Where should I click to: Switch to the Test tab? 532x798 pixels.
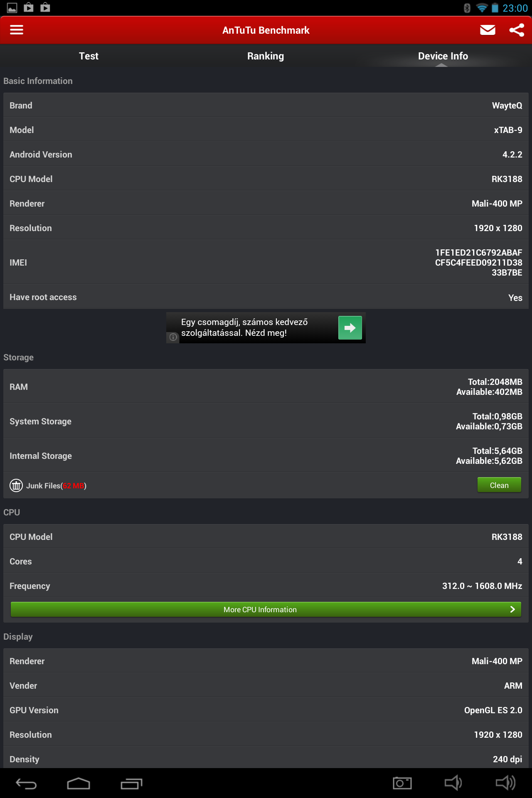(89, 56)
